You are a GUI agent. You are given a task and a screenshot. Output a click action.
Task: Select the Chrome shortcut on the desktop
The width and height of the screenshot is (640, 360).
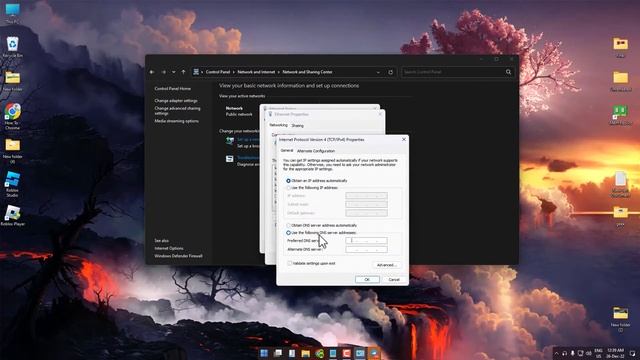(12, 116)
